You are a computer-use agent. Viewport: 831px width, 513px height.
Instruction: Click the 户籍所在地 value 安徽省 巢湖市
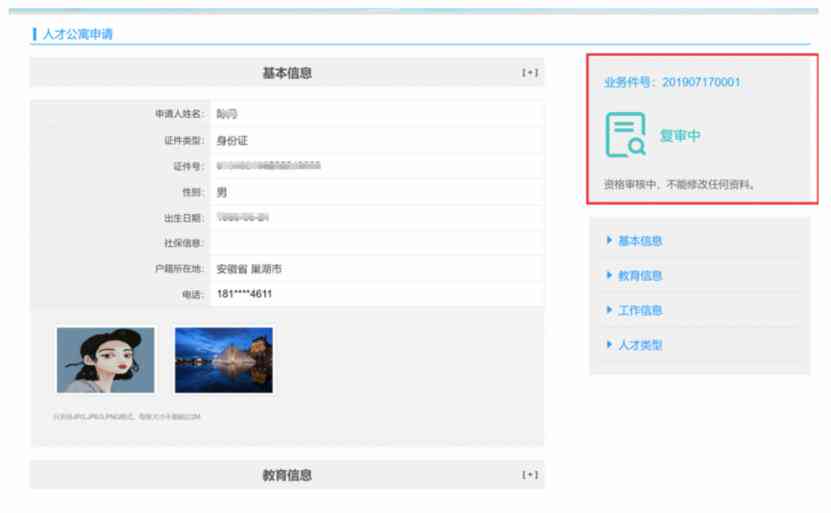point(249,269)
